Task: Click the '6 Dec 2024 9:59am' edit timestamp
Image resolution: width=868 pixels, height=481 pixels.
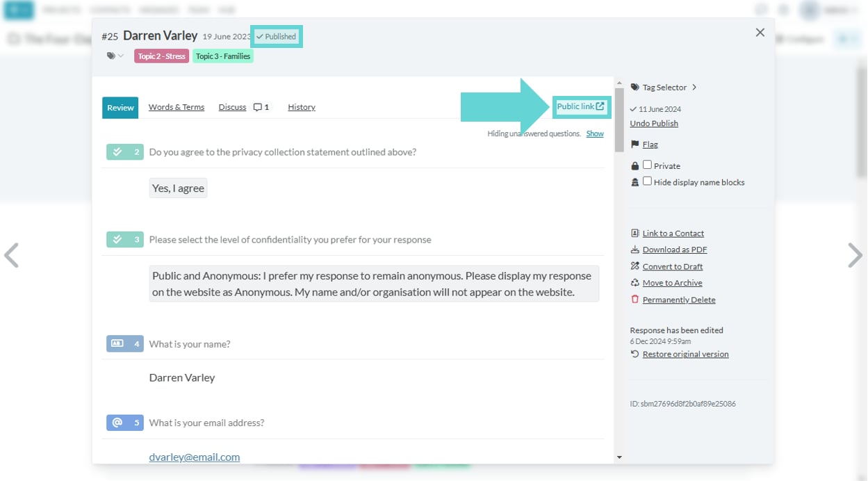Action: coord(660,341)
